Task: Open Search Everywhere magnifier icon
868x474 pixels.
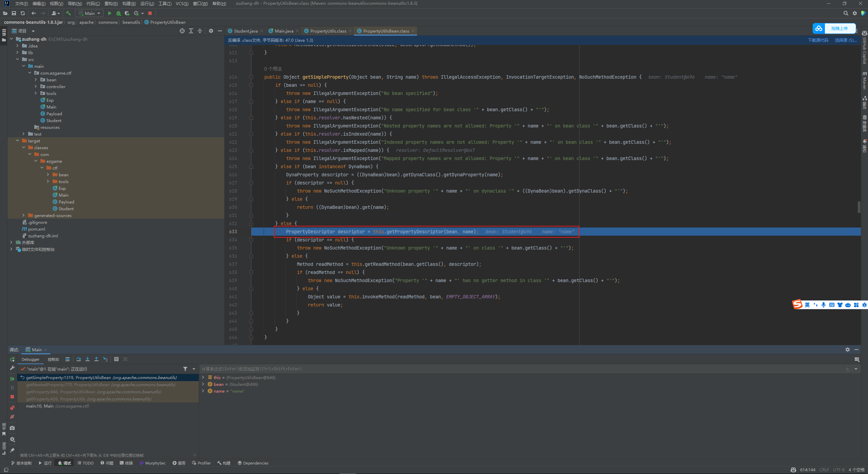Action: tap(846, 13)
